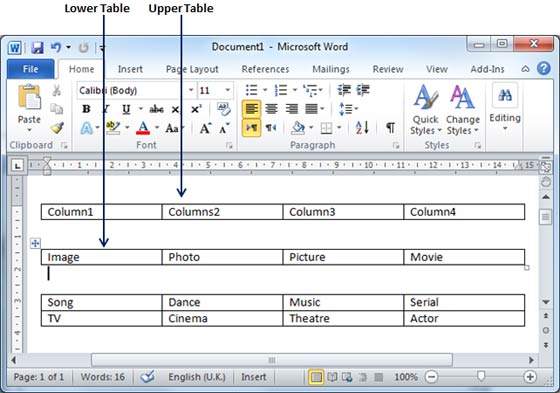Expand Bullets dropdown arrow

click(x=265, y=90)
